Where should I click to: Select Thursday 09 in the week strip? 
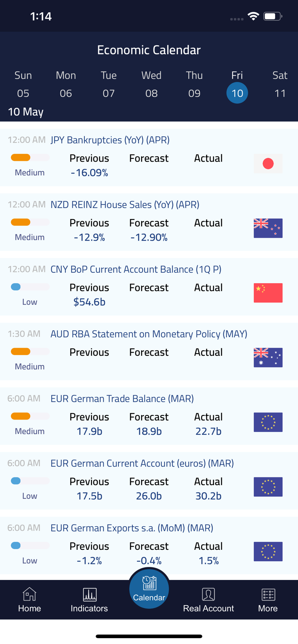coord(194,93)
